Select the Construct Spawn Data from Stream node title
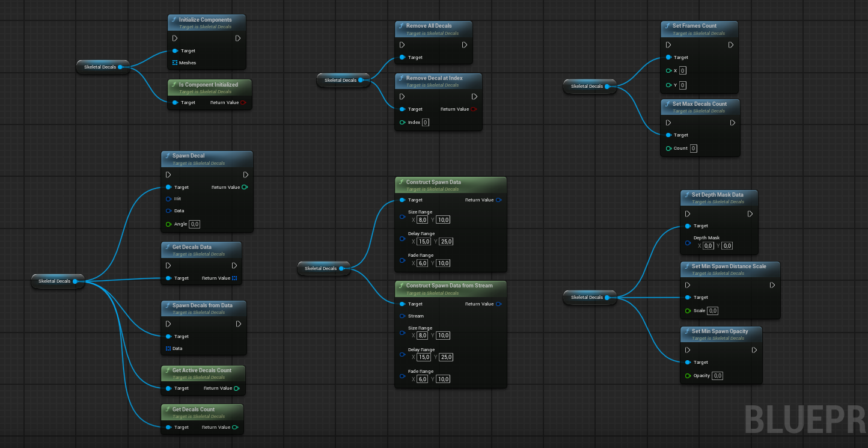 (x=450, y=286)
